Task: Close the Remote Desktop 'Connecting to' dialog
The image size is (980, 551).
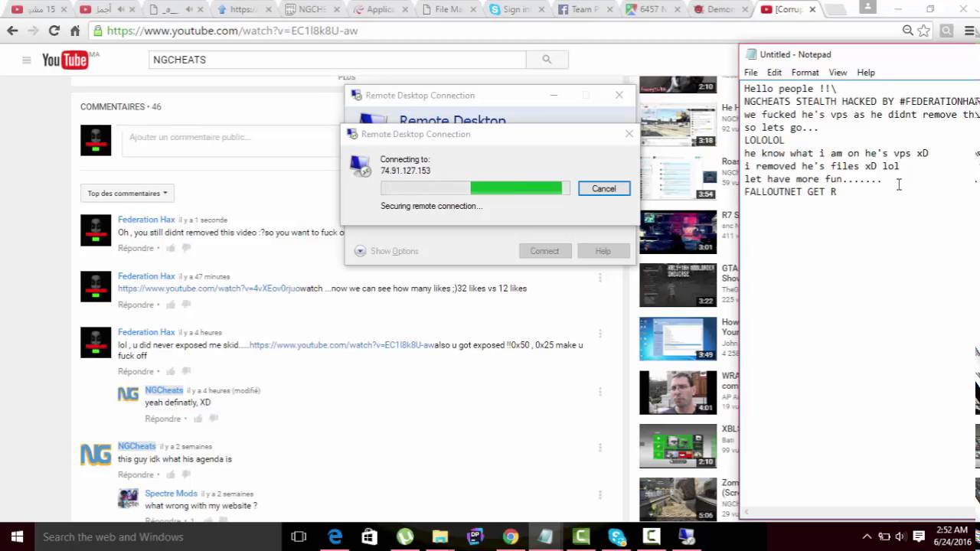Action: click(x=629, y=134)
